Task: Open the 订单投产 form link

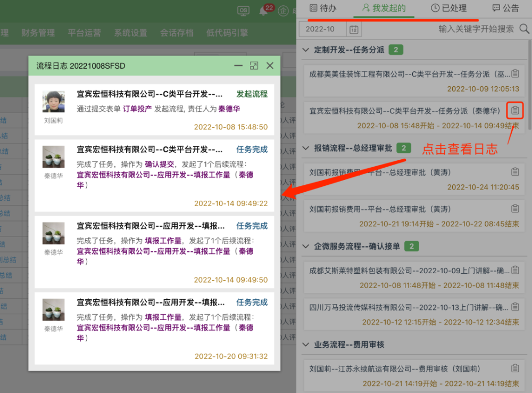Action: pyautogui.click(x=137, y=109)
